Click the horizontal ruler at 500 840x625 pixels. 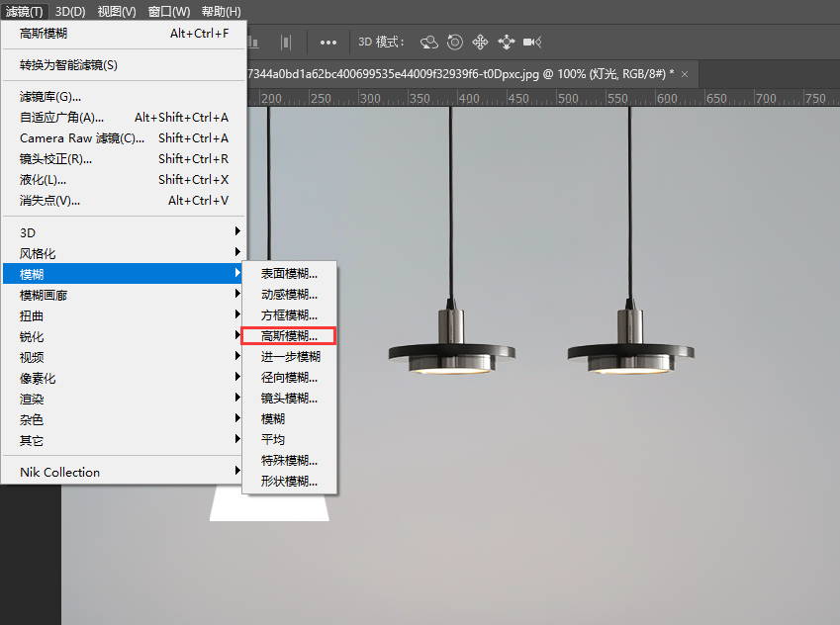click(x=568, y=99)
